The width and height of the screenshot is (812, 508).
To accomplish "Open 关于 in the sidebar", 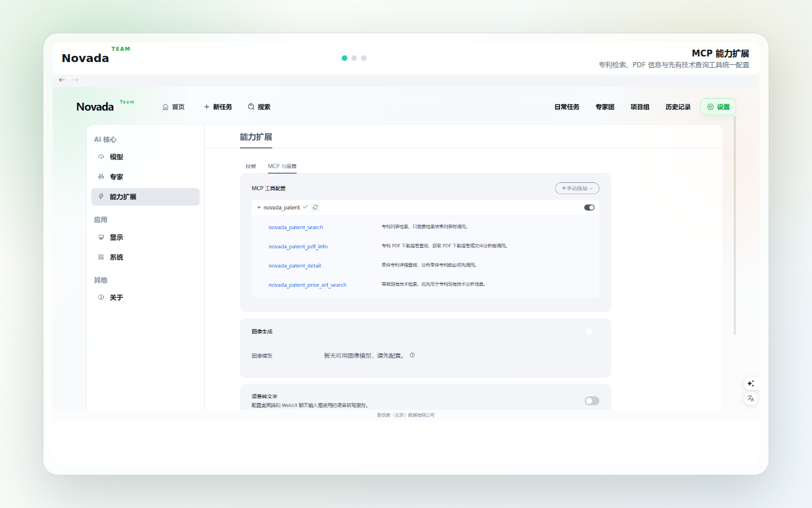I will pyautogui.click(x=145, y=297).
